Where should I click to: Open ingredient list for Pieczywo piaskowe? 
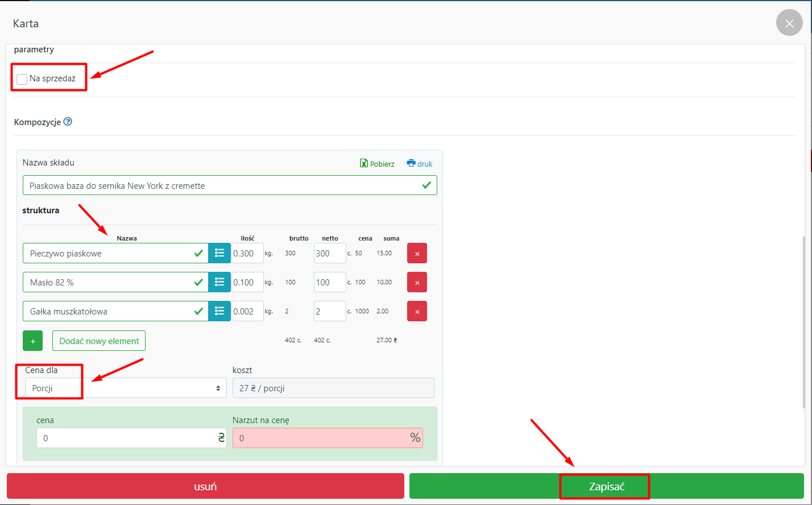coord(219,253)
